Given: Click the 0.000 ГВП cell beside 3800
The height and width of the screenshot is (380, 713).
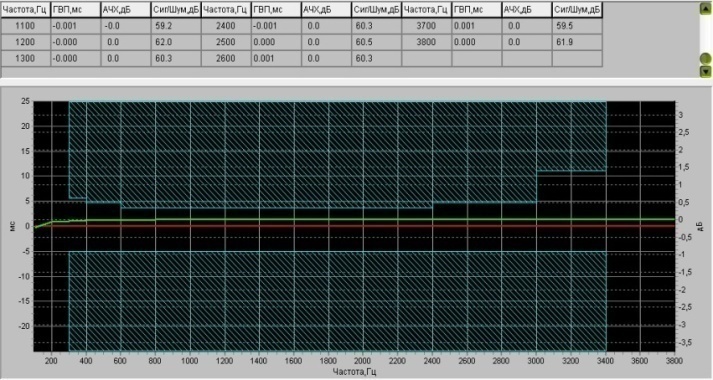Looking at the screenshot, I should coord(477,42).
